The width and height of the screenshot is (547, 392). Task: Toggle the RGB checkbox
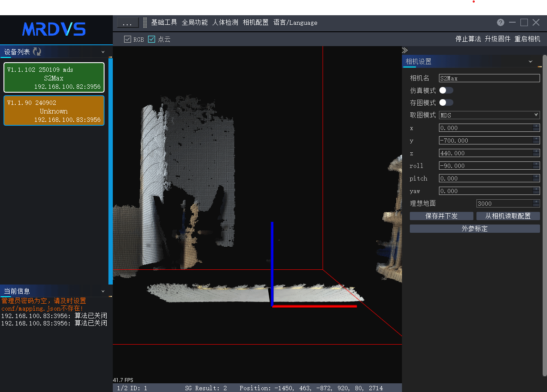pos(128,39)
